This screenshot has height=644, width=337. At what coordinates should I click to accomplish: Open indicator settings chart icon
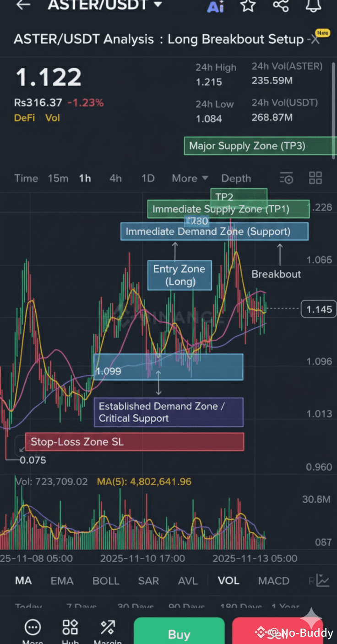(322, 581)
